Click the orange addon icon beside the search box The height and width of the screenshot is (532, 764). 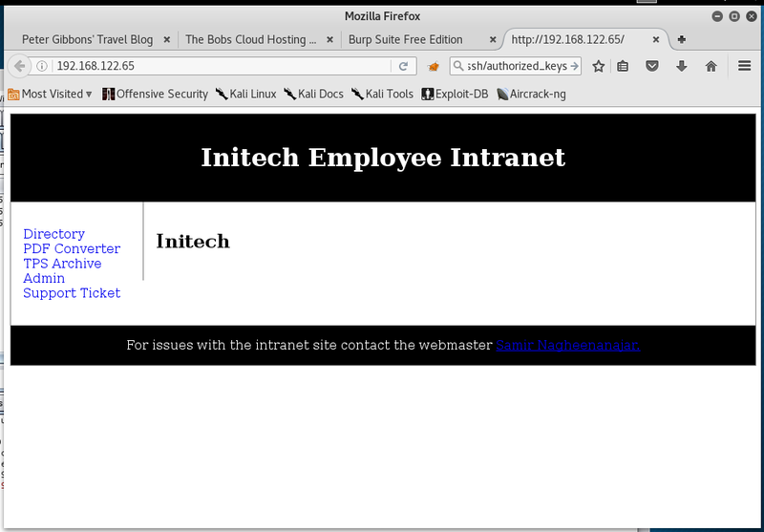(434, 66)
